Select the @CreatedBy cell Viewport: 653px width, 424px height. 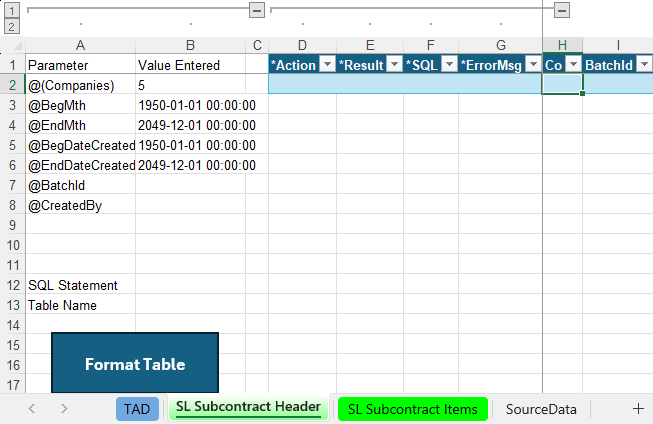(80, 205)
